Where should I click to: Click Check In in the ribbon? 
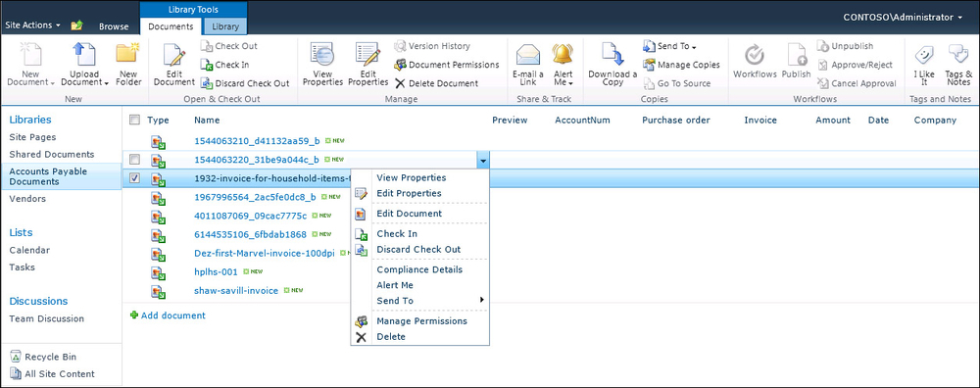[225, 65]
